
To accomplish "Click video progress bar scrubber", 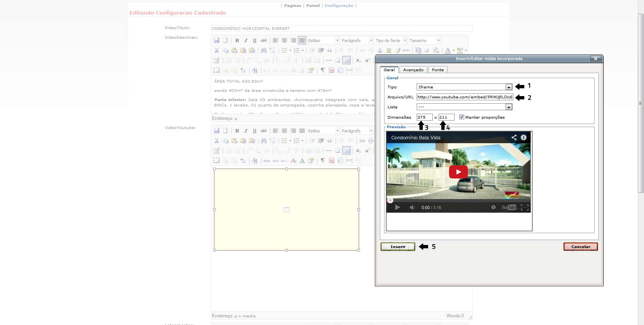I will (390, 200).
